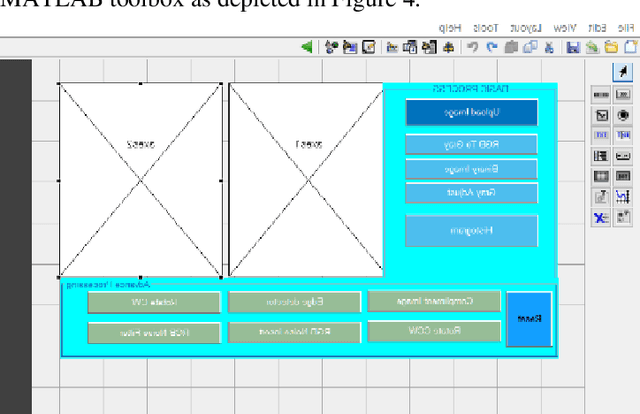
Task: Select the Radio Button component in palette
Action: tap(623, 114)
